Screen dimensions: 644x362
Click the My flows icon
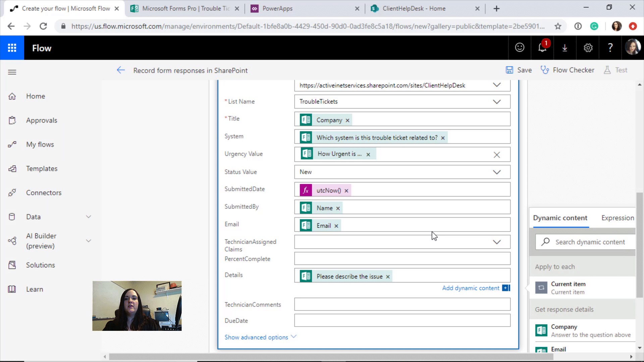[12, 144]
